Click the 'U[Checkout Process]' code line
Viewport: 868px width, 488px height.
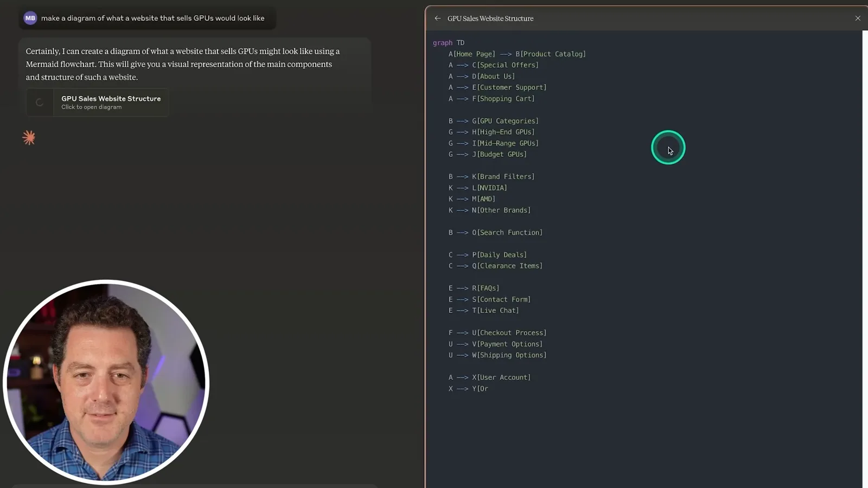point(497,333)
